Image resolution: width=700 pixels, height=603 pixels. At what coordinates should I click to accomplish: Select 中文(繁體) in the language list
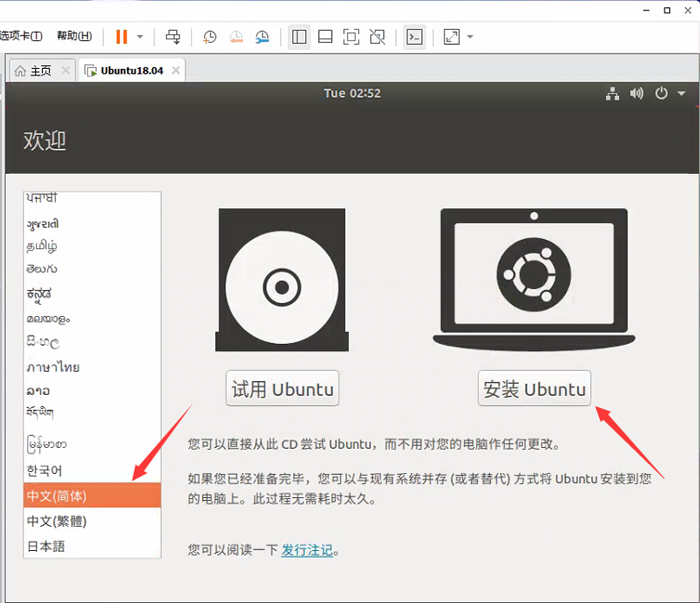click(92, 521)
